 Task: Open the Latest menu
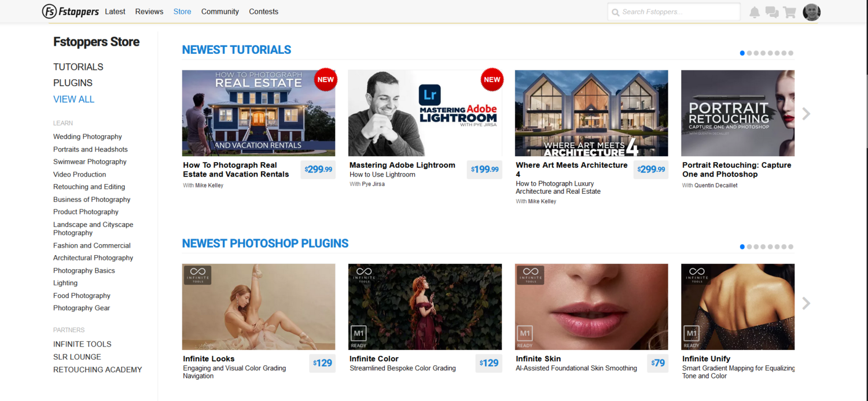115,12
